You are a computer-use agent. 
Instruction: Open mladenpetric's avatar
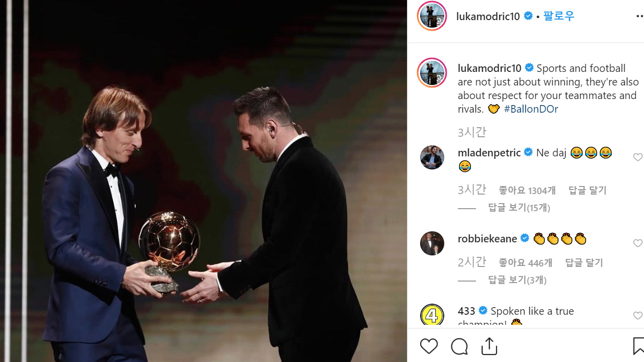click(432, 157)
